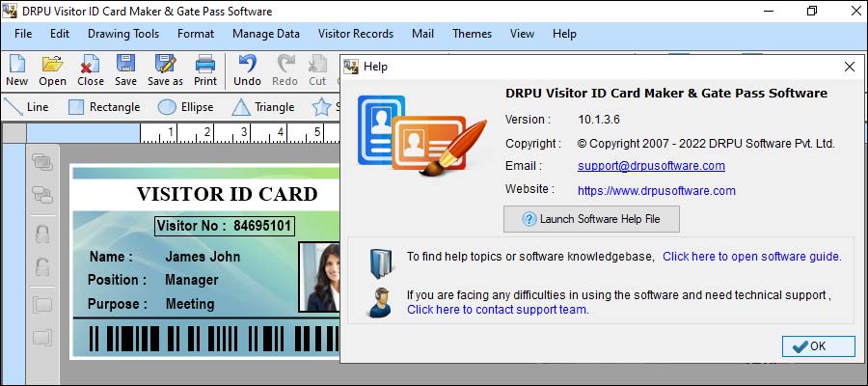
Task: Click the Purpose : label on the card
Action: [x=118, y=303]
